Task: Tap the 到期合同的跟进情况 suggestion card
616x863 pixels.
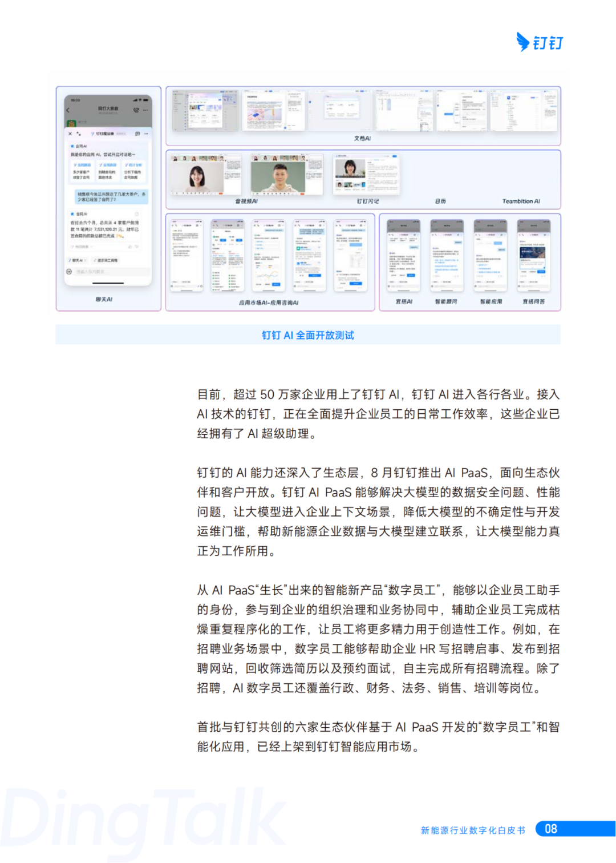Action: coord(107,171)
